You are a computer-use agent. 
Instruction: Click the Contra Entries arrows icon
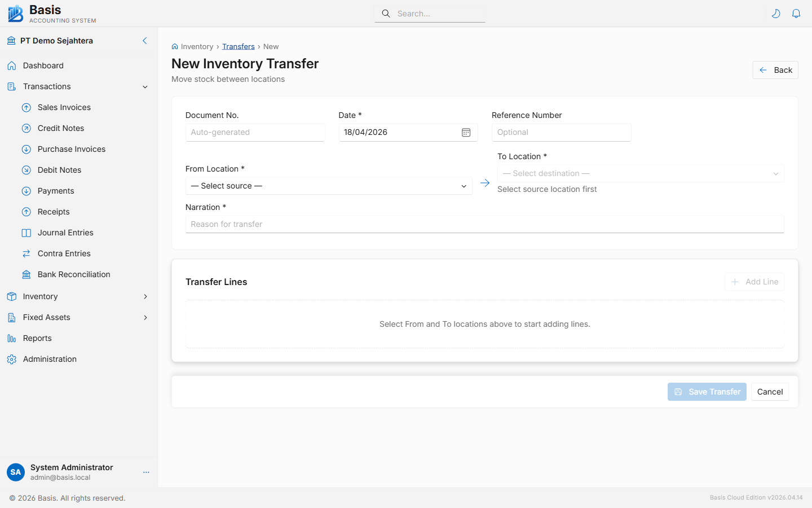[26, 253]
